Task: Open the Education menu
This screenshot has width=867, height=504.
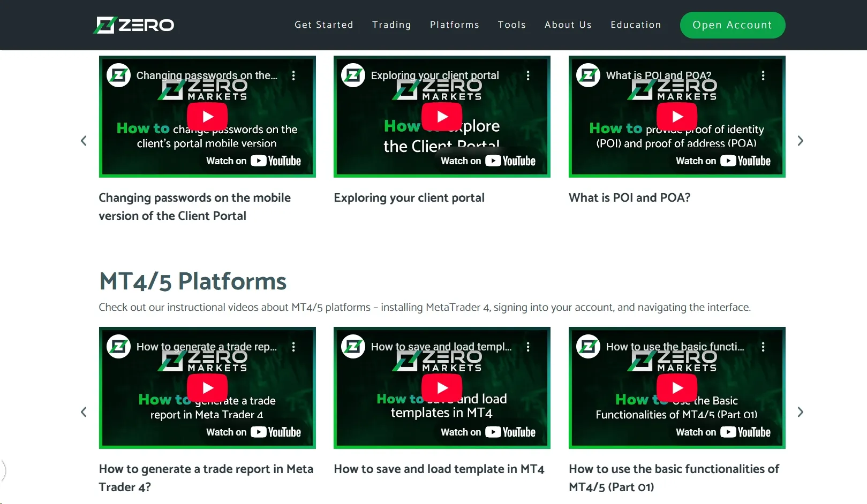Action: coord(636,25)
